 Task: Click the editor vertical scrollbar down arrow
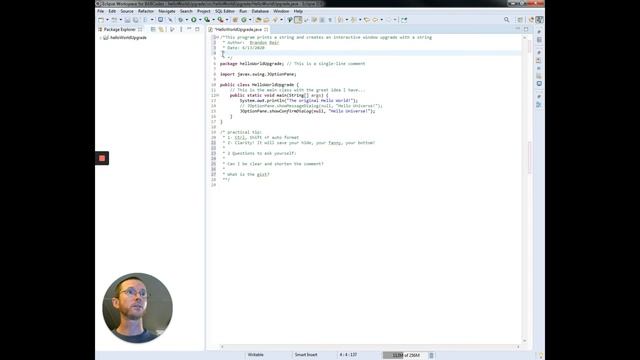pos(524,341)
